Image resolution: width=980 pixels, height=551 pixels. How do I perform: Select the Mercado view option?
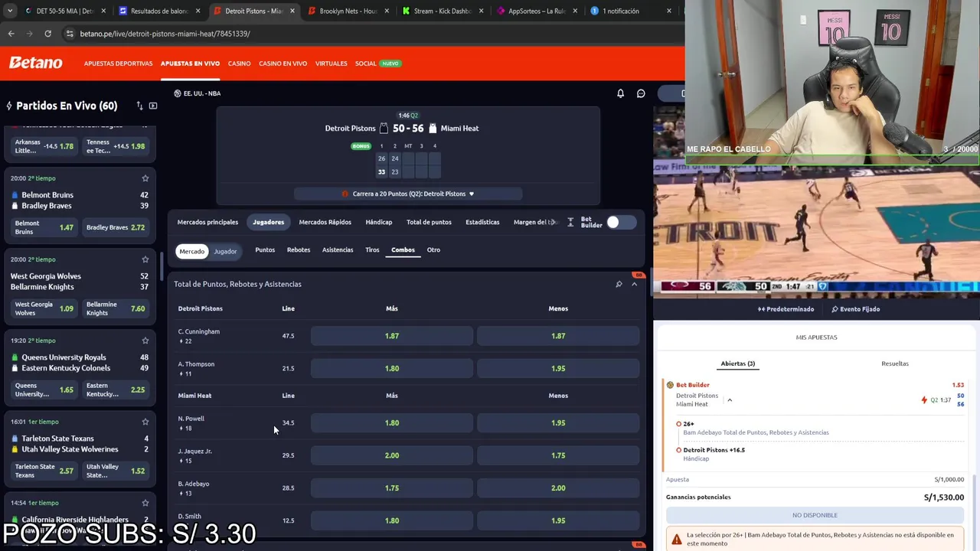[x=192, y=251]
